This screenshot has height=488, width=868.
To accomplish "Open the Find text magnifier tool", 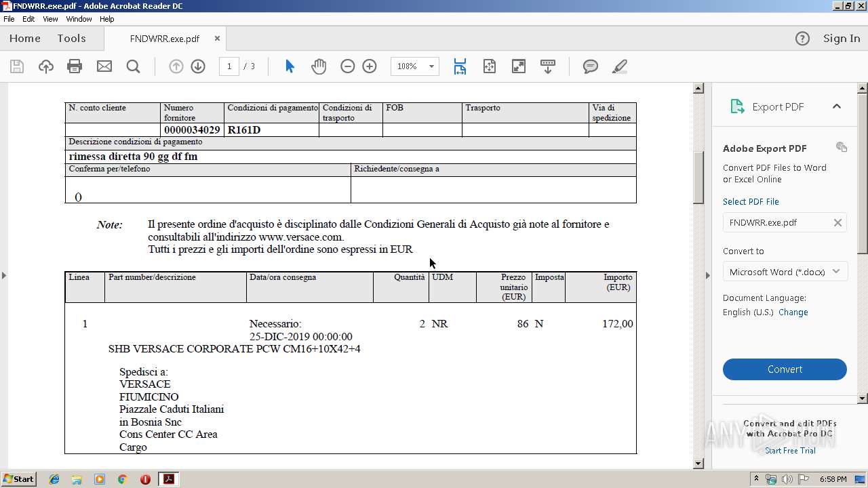I will (134, 66).
